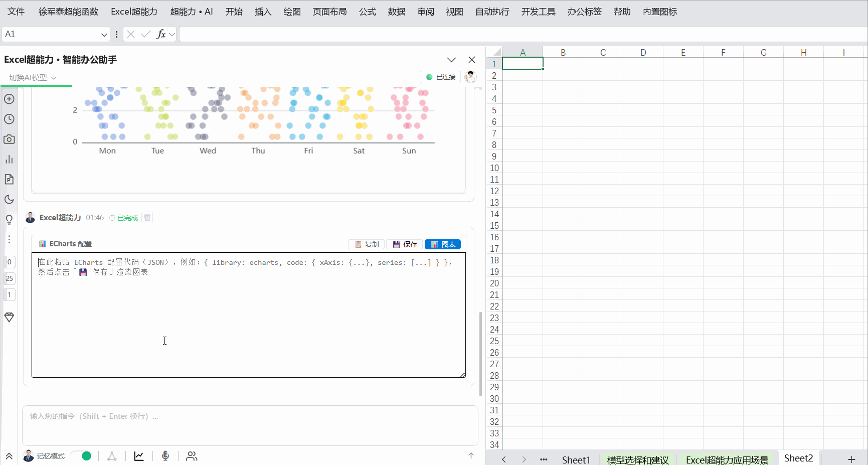Click the 已连接 connection status button
Screen dimensions: 868x465
click(440, 77)
